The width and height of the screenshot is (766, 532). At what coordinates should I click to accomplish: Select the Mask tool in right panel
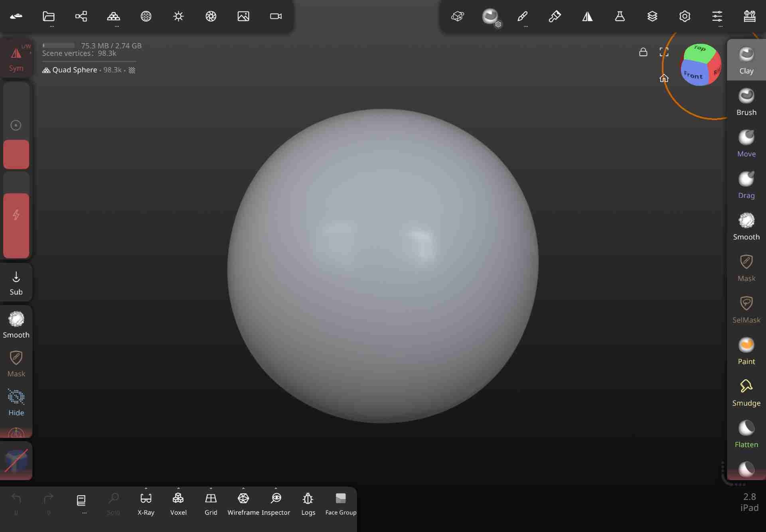[746, 268]
